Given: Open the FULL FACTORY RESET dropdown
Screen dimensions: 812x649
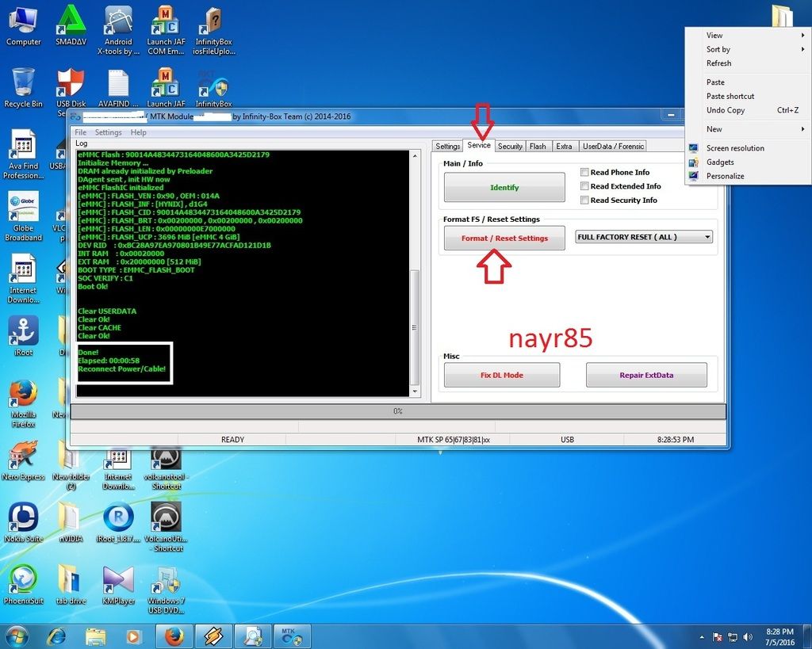Looking at the screenshot, I should click(x=644, y=237).
